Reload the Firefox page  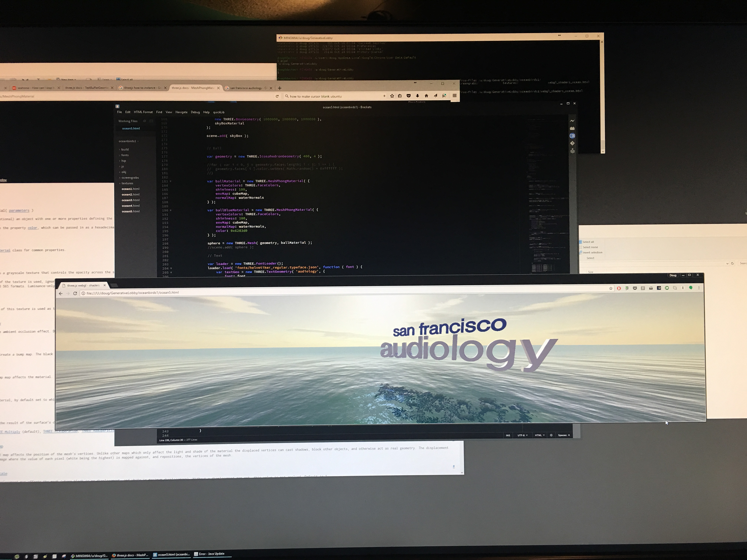[277, 96]
